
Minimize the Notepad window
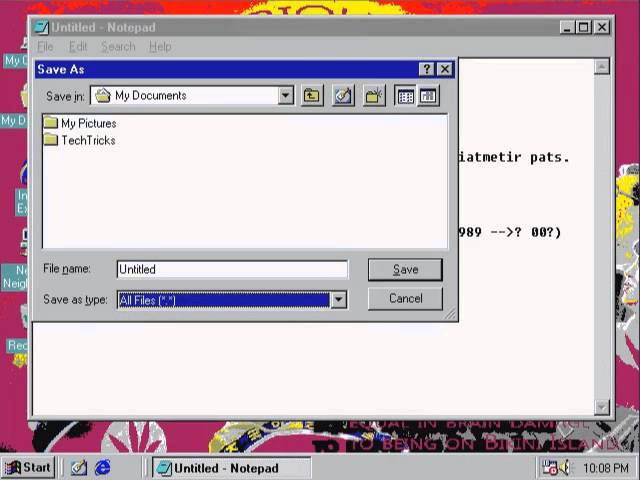[x=566, y=27]
